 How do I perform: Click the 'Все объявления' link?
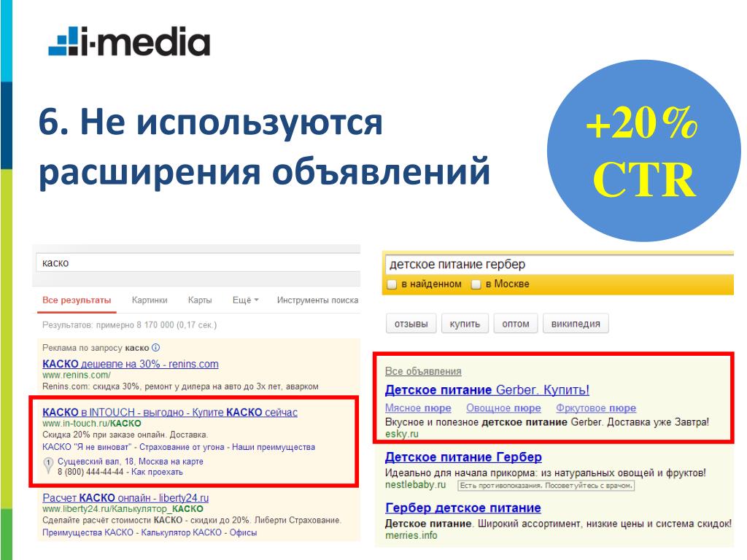point(423,371)
